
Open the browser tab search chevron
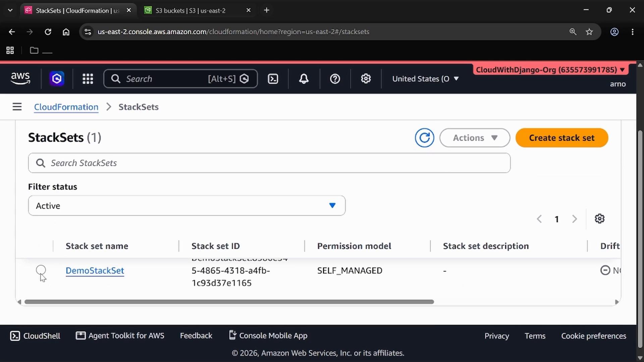point(10,10)
